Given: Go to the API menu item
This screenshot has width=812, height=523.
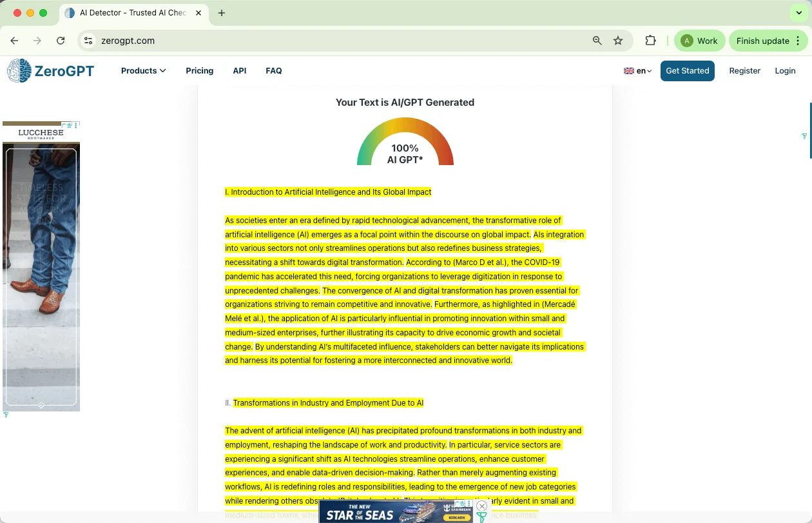Looking at the screenshot, I should pyautogui.click(x=240, y=71).
